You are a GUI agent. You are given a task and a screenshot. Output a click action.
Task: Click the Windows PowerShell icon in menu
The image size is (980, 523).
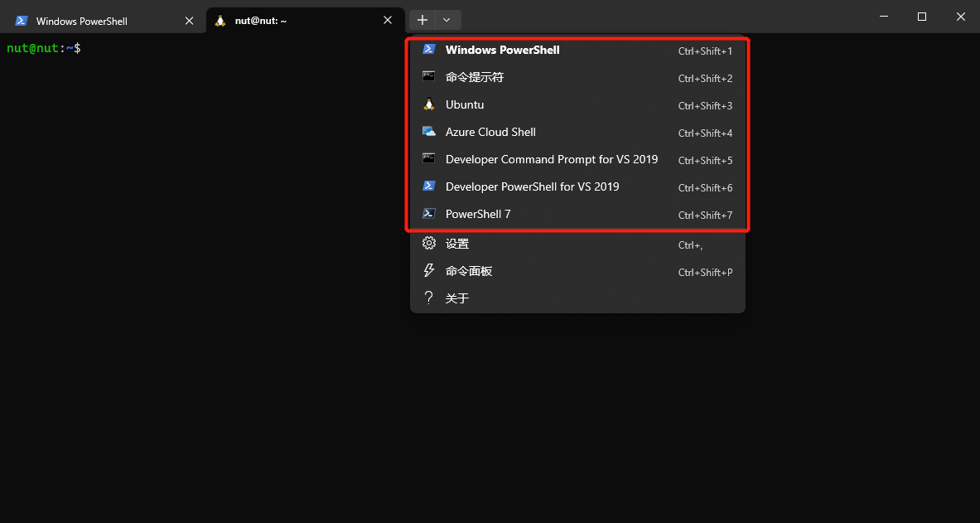pos(429,50)
